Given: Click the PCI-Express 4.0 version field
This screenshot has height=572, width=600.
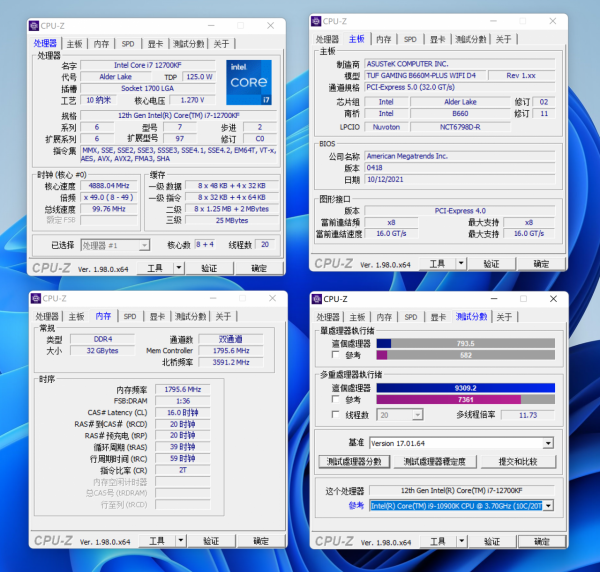Looking at the screenshot, I should coord(460,211).
